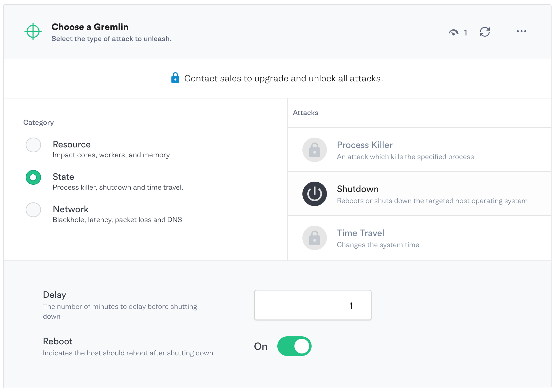Toggle the Reboot switch off
This screenshot has height=392, width=554.
294,346
